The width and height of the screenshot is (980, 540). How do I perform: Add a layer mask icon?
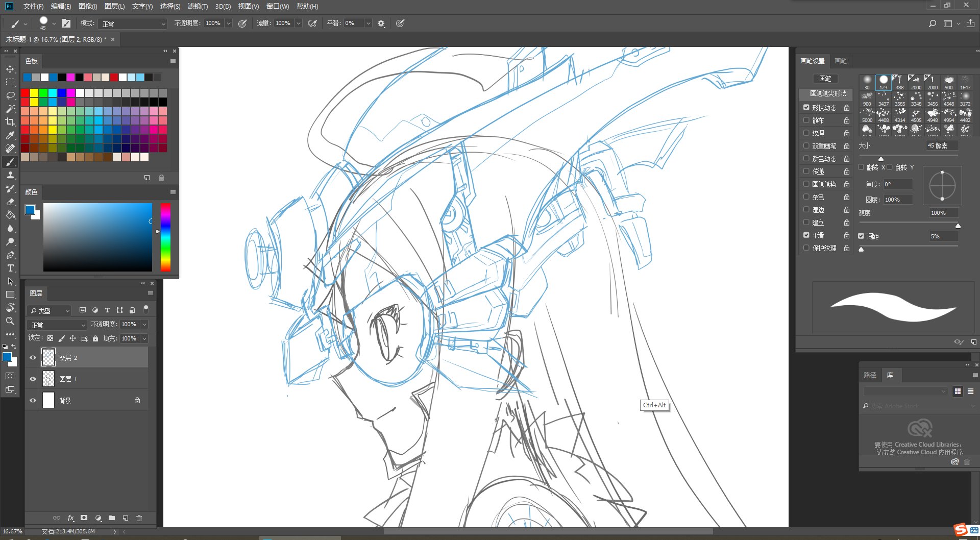click(x=84, y=518)
